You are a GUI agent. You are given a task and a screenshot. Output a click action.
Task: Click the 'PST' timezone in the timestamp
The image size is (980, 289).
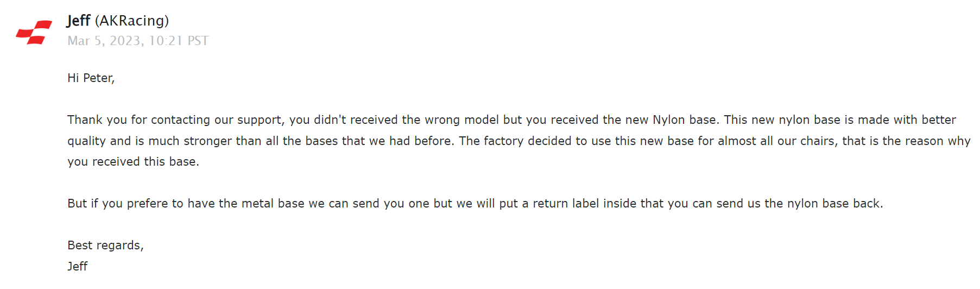point(198,41)
